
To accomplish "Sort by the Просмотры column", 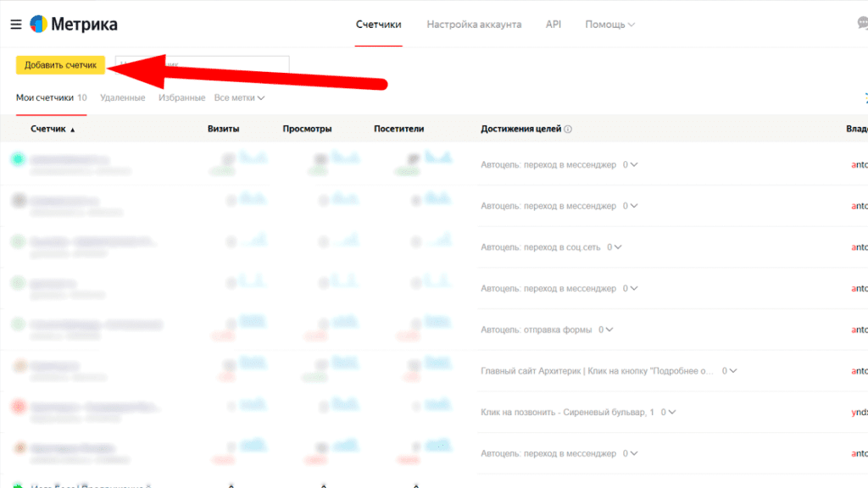I will 307,129.
